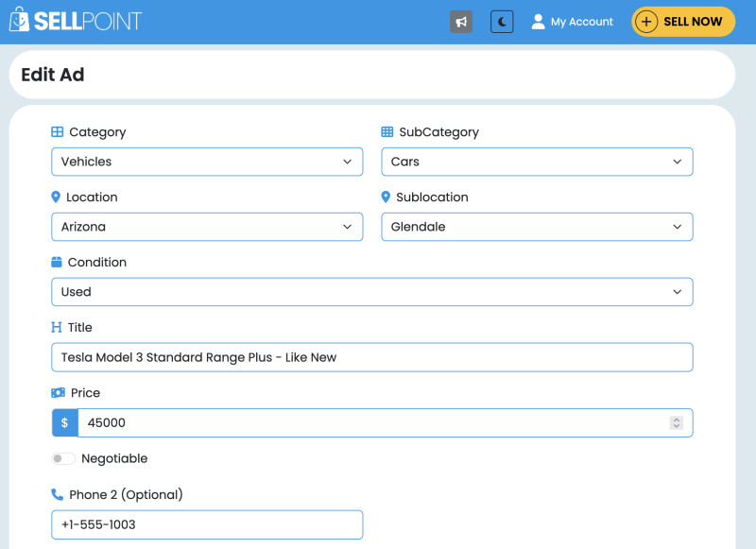Expand the SubCategory dropdown showing Cars
This screenshot has height=549, width=756.
(537, 162)
